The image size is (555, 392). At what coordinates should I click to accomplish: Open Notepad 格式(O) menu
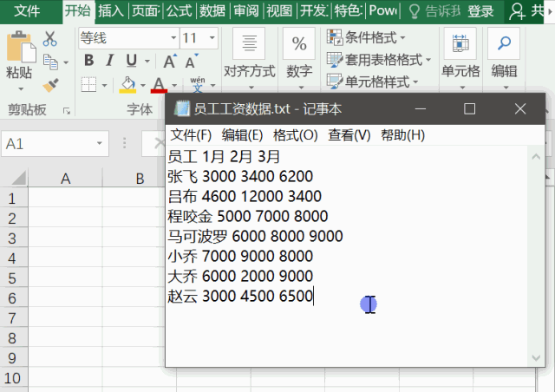coord(295,135)
